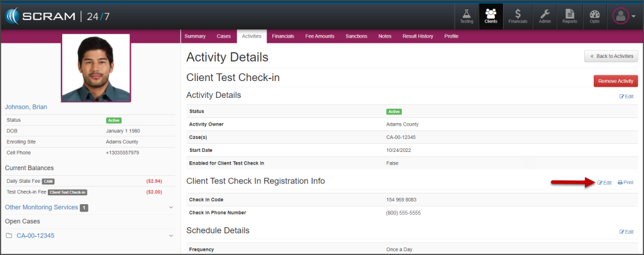Go to the Fee Amounts tab
644x255 pixels.
(x=320, y=36)
